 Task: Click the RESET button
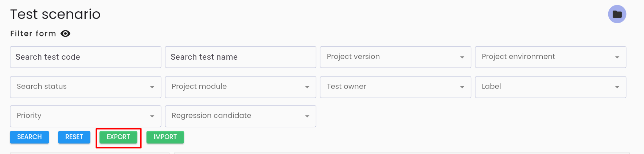[74, 137]
